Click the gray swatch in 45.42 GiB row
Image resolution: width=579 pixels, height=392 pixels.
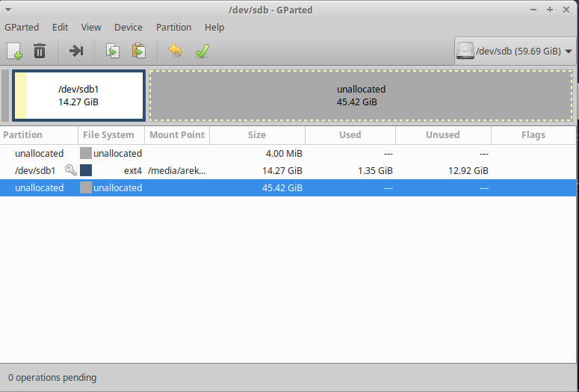click(x=86, y=188)
